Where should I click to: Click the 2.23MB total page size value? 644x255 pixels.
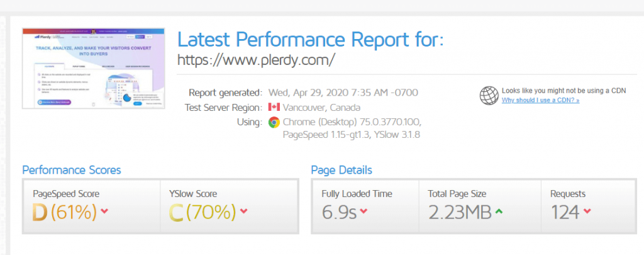pyautogui.click(x=460, y=212)
